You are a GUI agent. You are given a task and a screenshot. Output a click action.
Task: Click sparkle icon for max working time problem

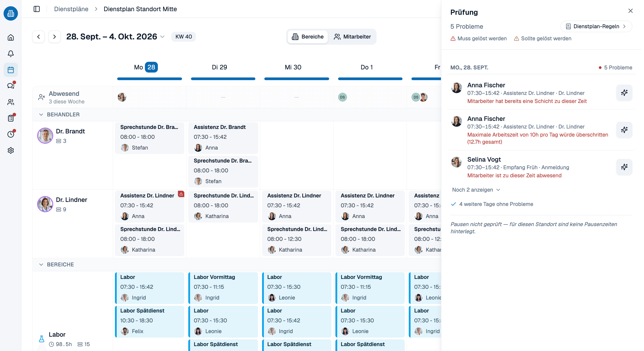click(624, 130)
